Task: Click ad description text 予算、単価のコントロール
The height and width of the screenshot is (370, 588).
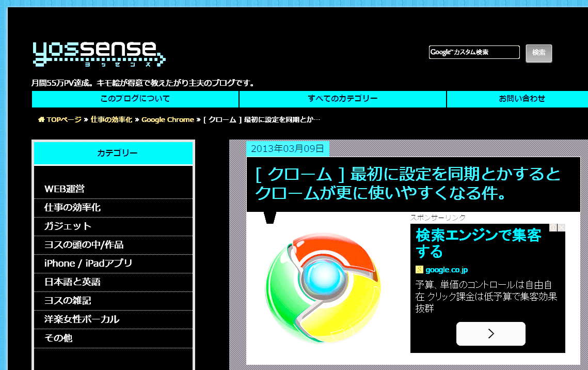Action: click(486, 297)
